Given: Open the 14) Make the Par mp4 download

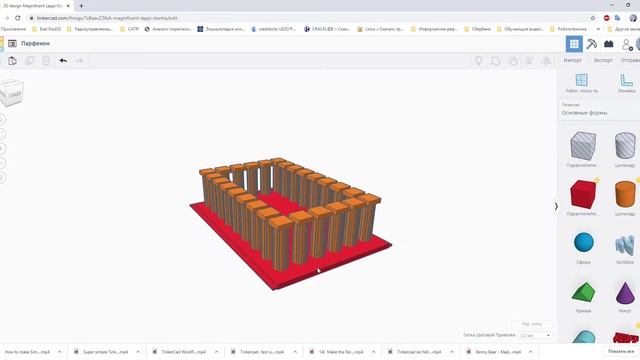Looking at the screenshot, I should pos(336,352).
